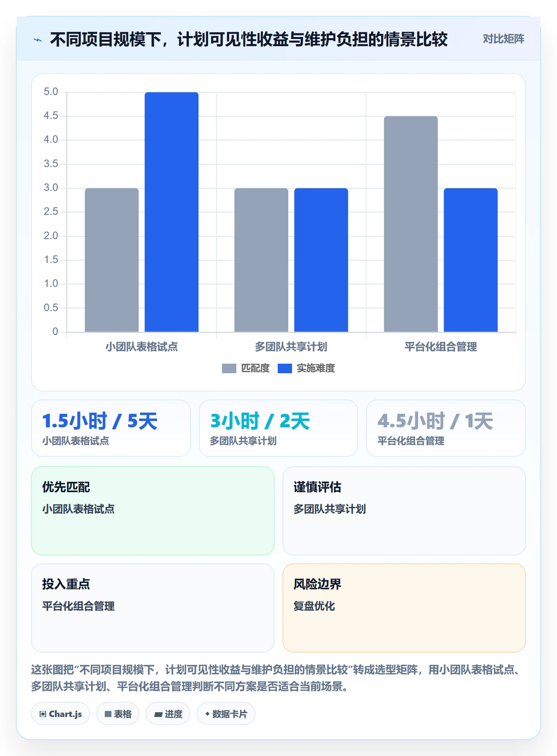Click the Chart.js tag chip

[60, 714]
